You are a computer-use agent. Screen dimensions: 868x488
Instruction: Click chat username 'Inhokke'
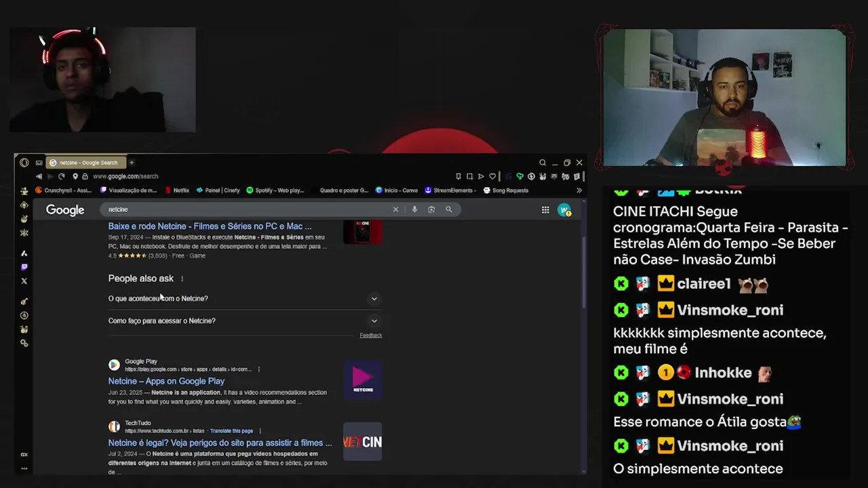point(724,373)
